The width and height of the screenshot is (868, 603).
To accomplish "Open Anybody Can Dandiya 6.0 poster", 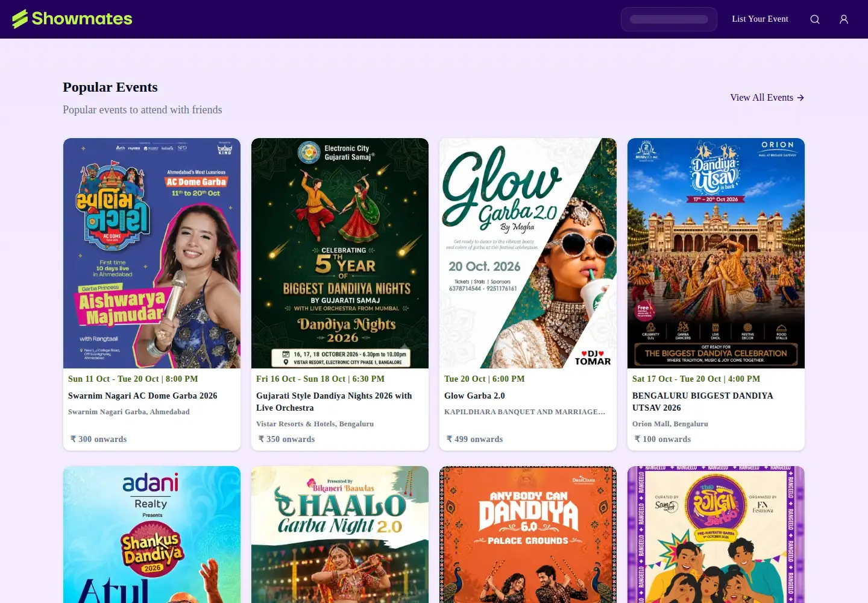I will click(x=528, y=534).
